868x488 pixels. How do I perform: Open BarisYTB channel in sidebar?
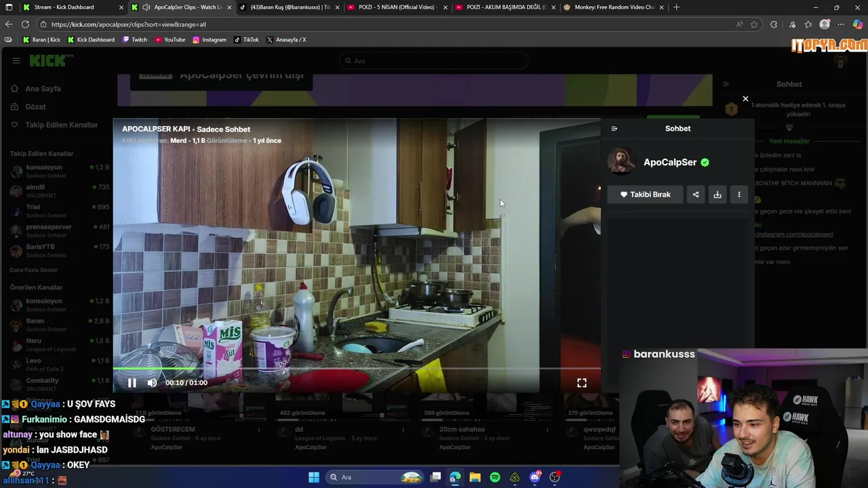click(60, 251)
